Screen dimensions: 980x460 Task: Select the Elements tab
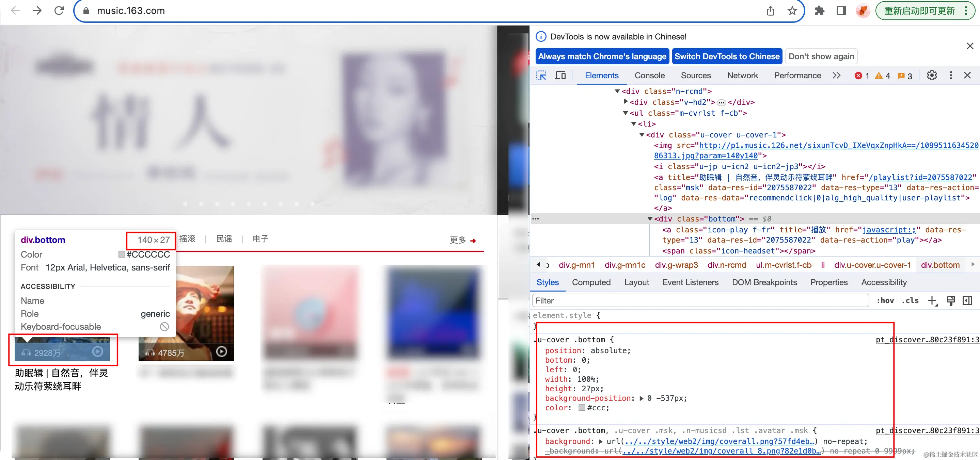click(601, 75)
